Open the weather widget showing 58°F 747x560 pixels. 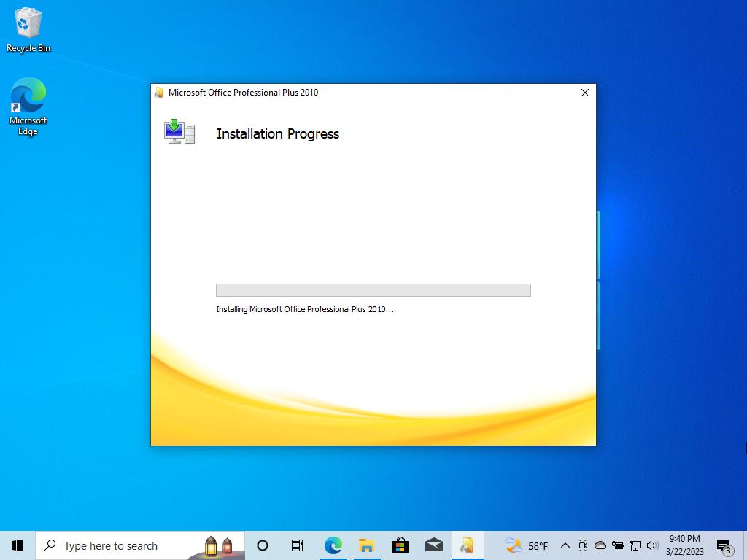(527, 545)
